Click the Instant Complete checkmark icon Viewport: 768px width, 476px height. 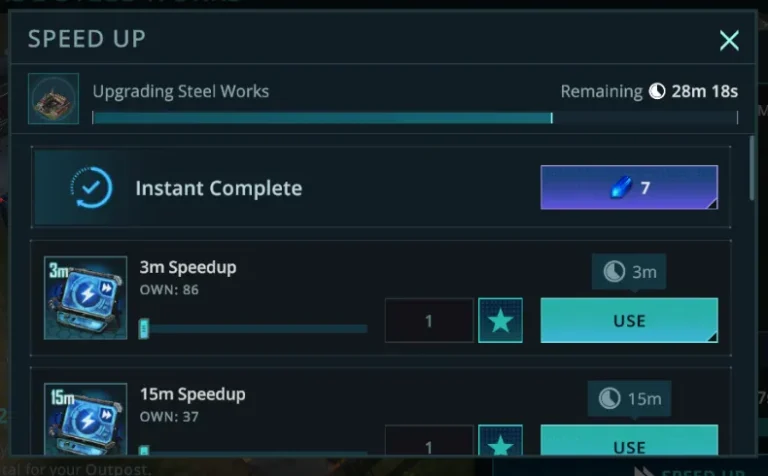pyautogui.click(x=92, y=187)
